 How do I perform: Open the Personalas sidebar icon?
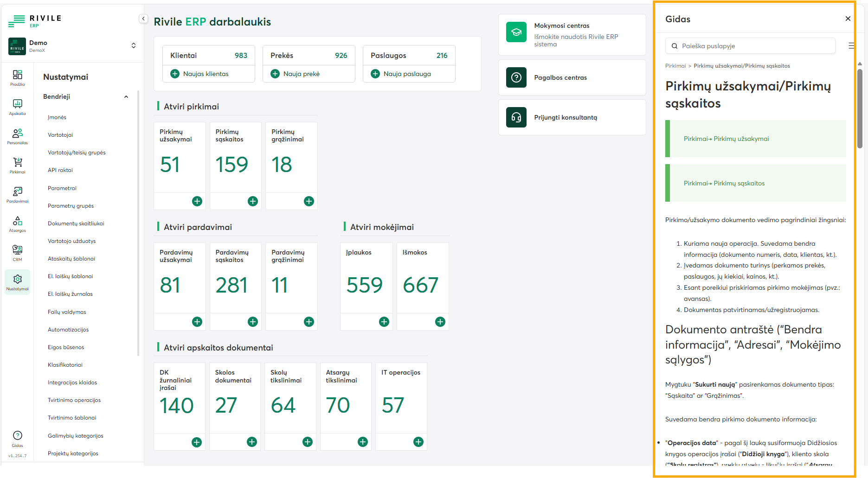[x=17, y=136]
